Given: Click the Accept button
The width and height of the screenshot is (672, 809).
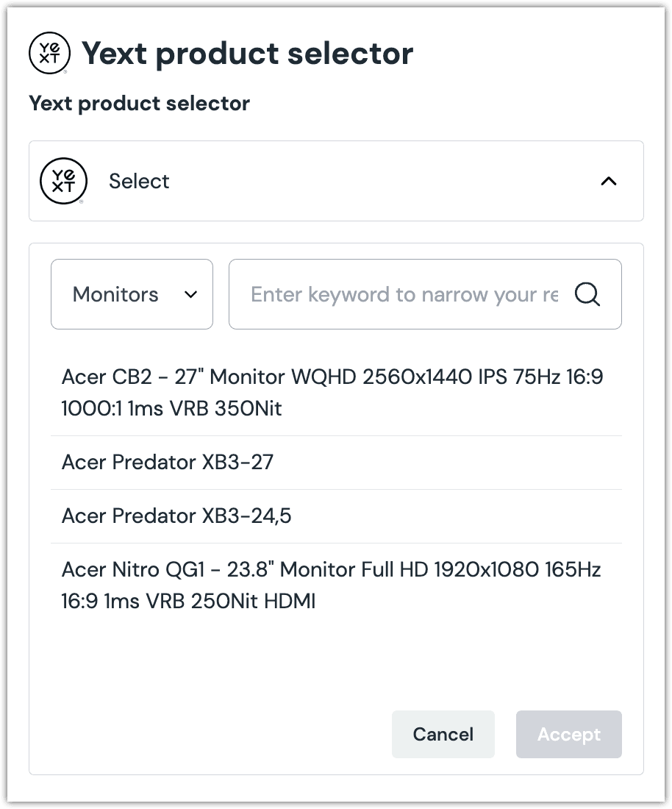Looking at the screenshot, I should (x=569, y=734).
